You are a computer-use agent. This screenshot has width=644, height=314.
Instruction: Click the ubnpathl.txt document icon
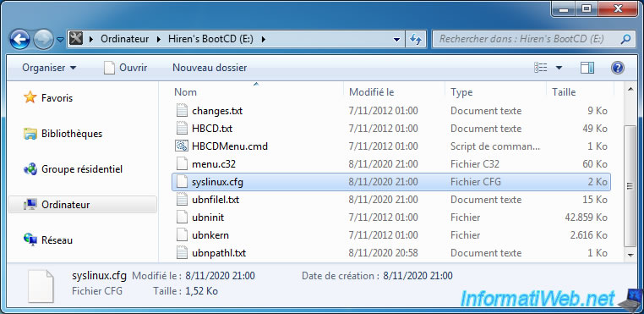tap(182, 253)
